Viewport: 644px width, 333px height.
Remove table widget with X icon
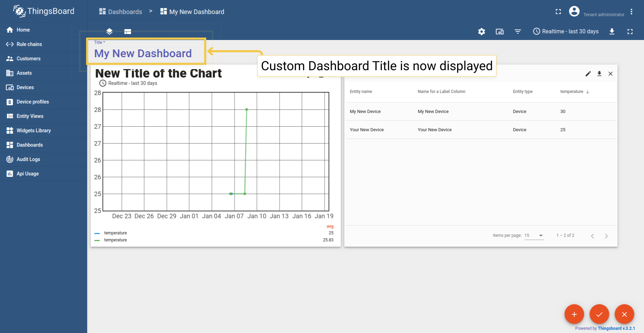[x=611, y=74]
